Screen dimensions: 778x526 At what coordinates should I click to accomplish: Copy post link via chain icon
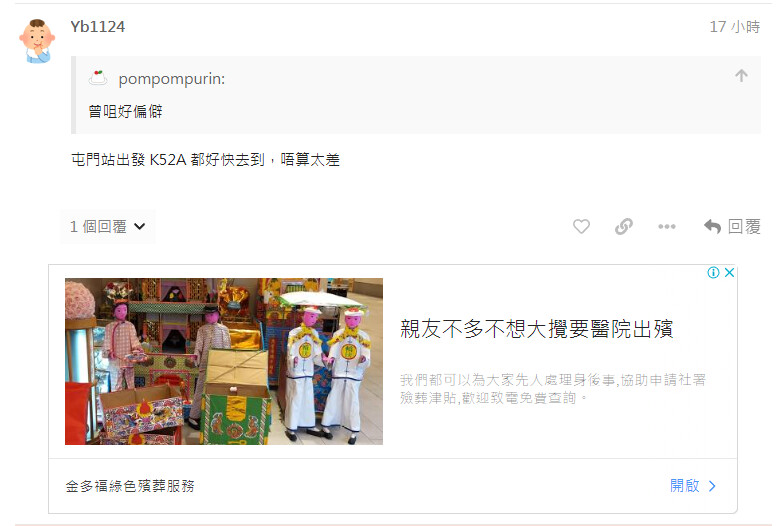tap(624, 227)
